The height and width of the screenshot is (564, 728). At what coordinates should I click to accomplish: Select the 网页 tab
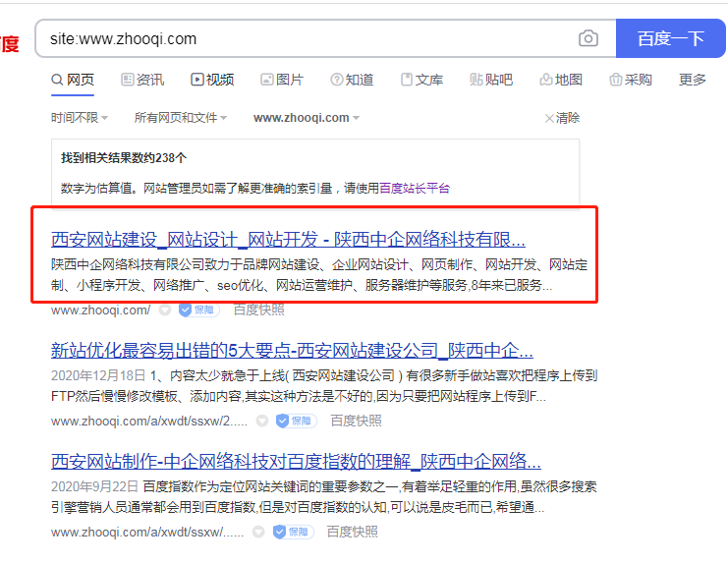(x=73, y=80)
